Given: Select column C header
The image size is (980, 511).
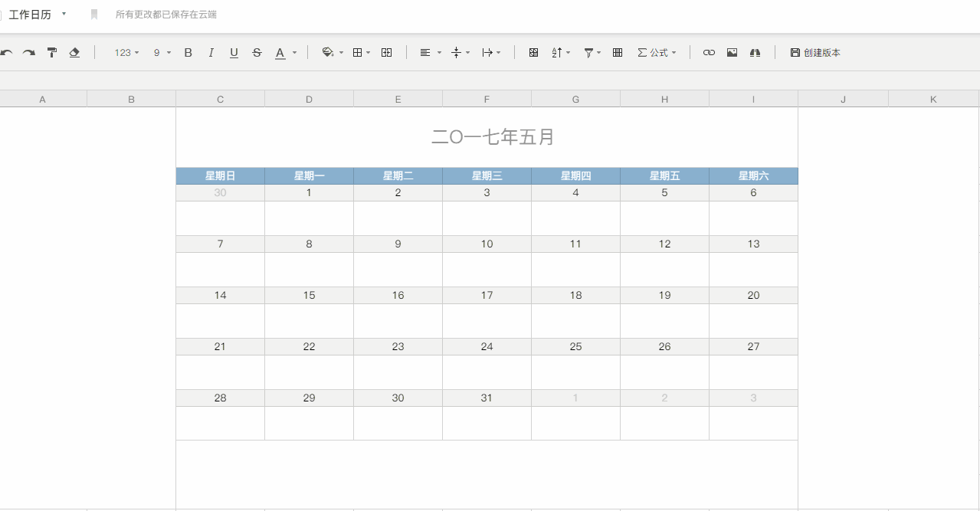Looking at the screenshot, I should [x=220, y=99].
